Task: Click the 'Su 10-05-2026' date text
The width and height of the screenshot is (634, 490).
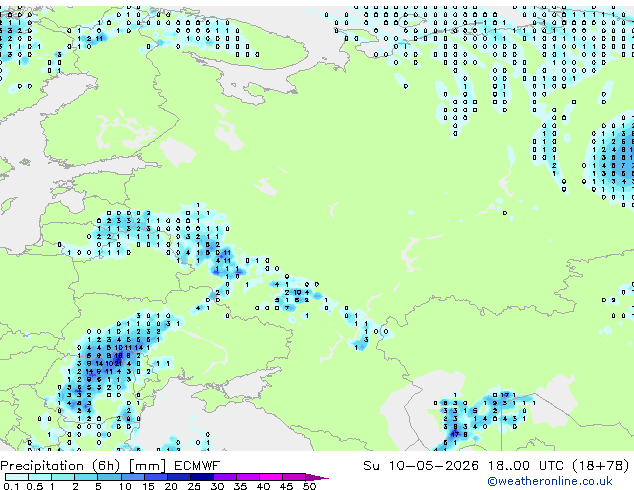Action: tap(421, 465)
